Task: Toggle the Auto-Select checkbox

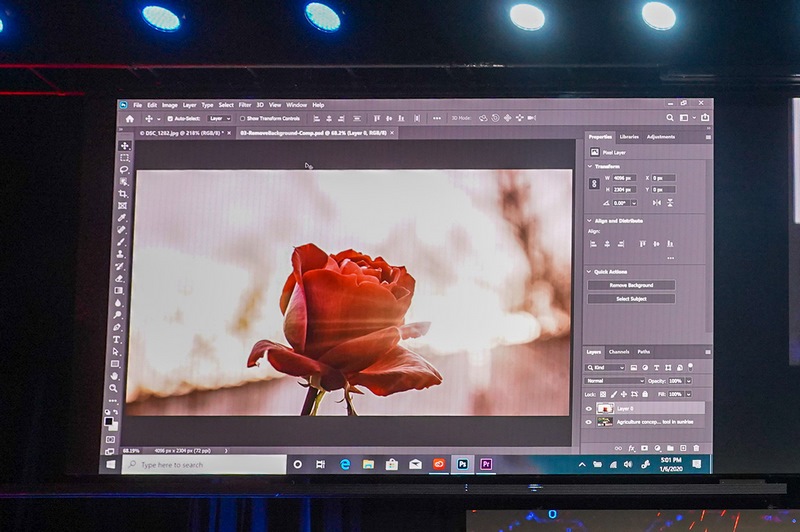Action: 170,118
